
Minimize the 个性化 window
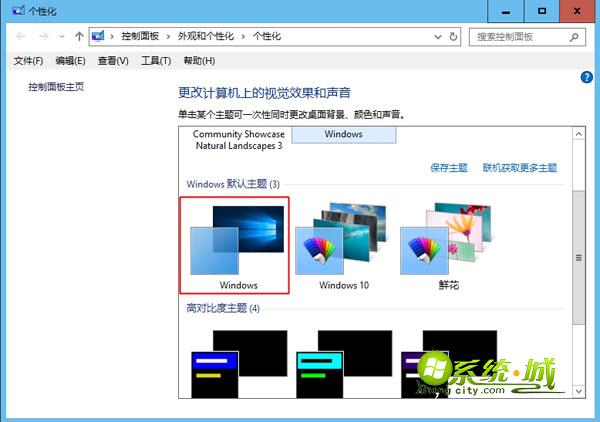pos(505,11)
